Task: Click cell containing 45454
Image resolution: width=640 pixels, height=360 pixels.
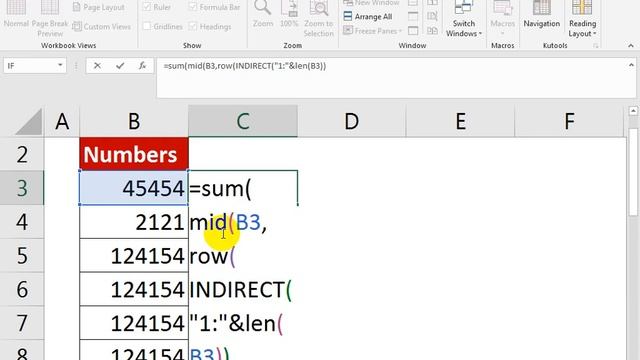Action: coord(134,188)
